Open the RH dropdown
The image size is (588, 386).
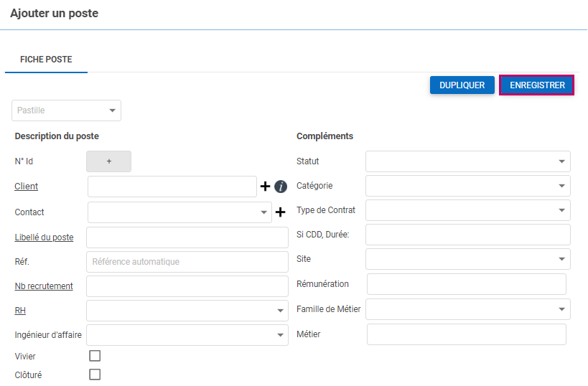pos(187,311)
